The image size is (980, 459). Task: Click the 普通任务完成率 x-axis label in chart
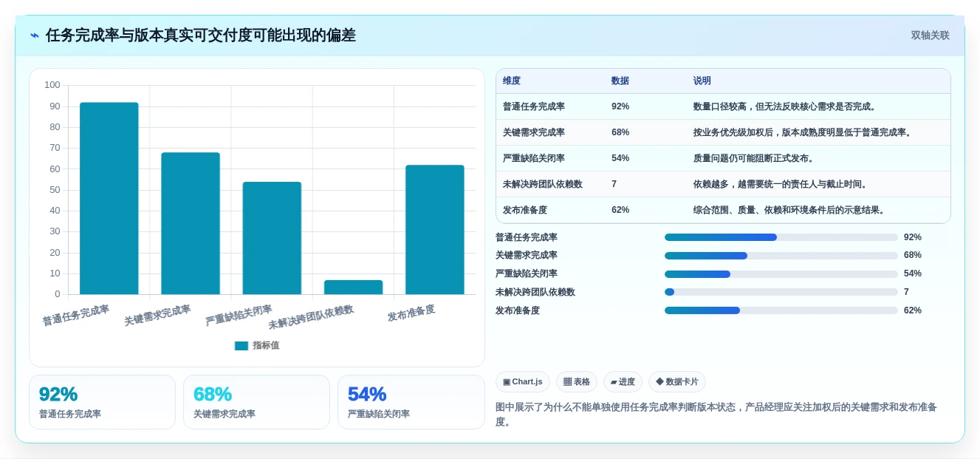76,315
